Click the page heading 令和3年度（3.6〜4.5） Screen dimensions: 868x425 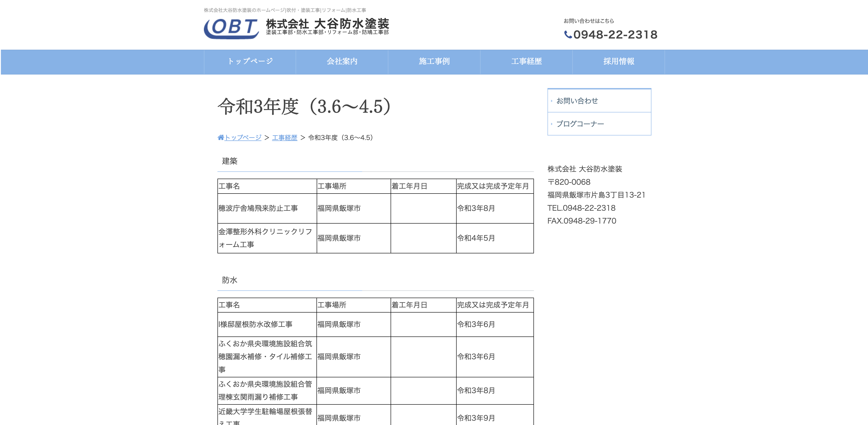[304, 107]
